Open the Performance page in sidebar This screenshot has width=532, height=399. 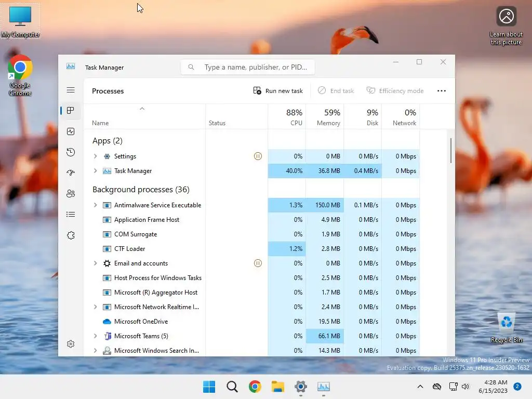71,131
